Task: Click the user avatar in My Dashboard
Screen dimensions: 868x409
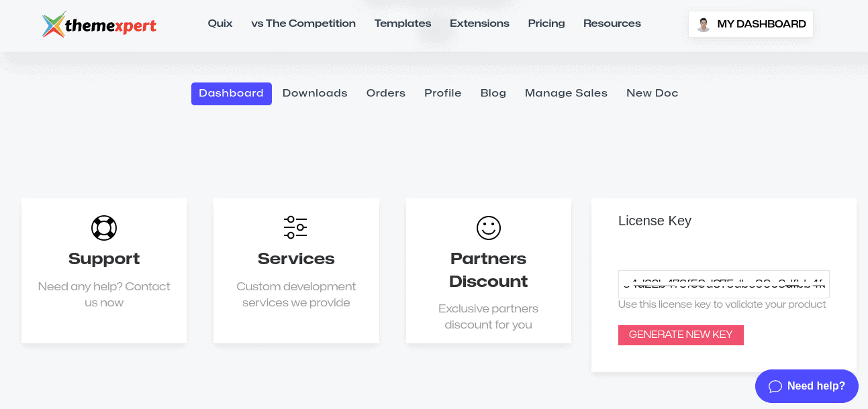Action: (703, 25)
